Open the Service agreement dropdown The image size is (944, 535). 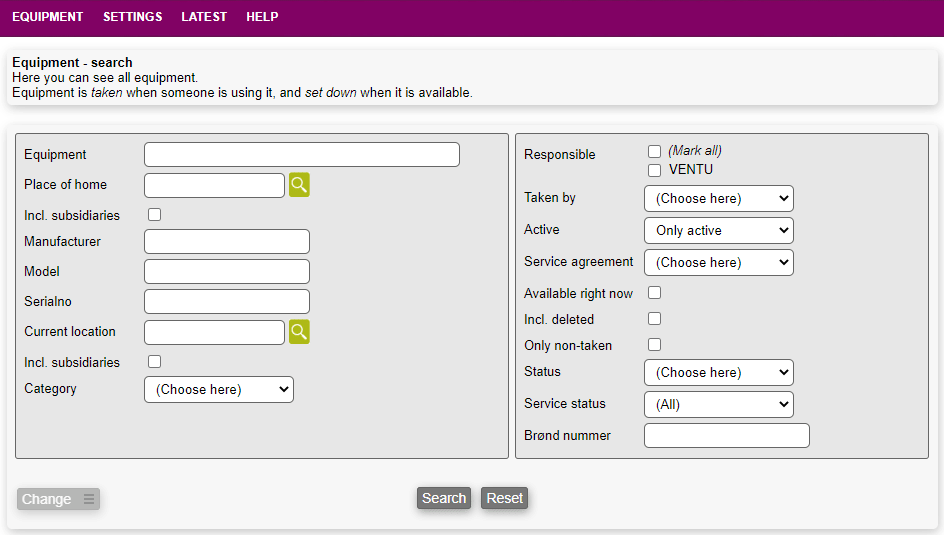718,263
